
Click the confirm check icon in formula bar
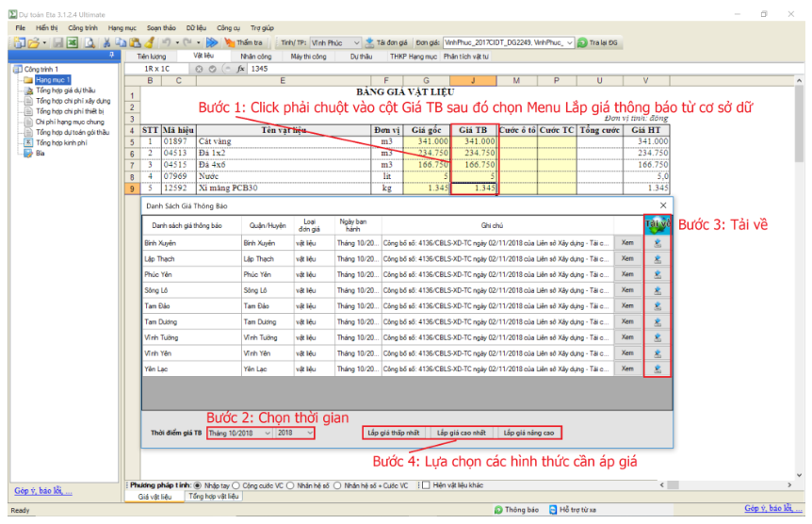pos(212,69)
